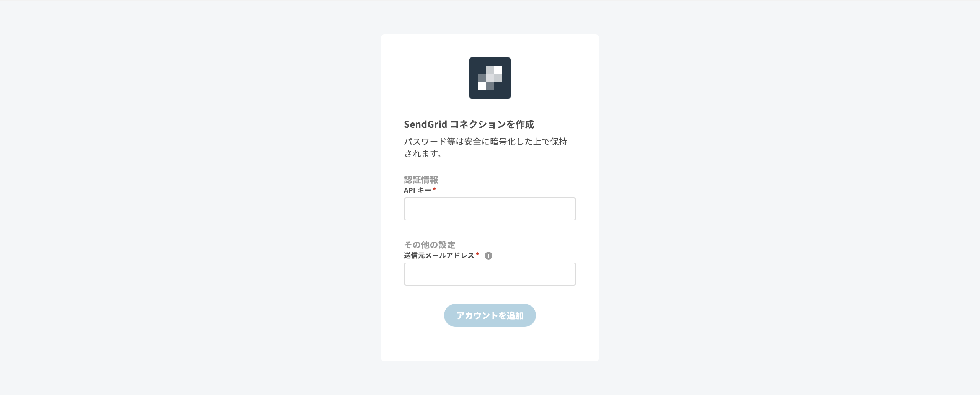Click the されます。 line of the description
Screen dimensions: 980x395
coord(423,153)
